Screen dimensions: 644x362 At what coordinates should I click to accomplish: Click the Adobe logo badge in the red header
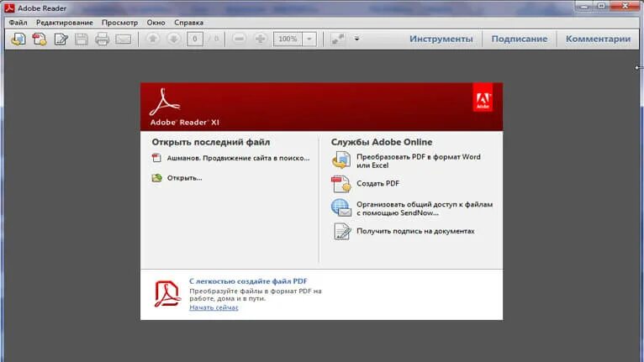coord(483,97)
